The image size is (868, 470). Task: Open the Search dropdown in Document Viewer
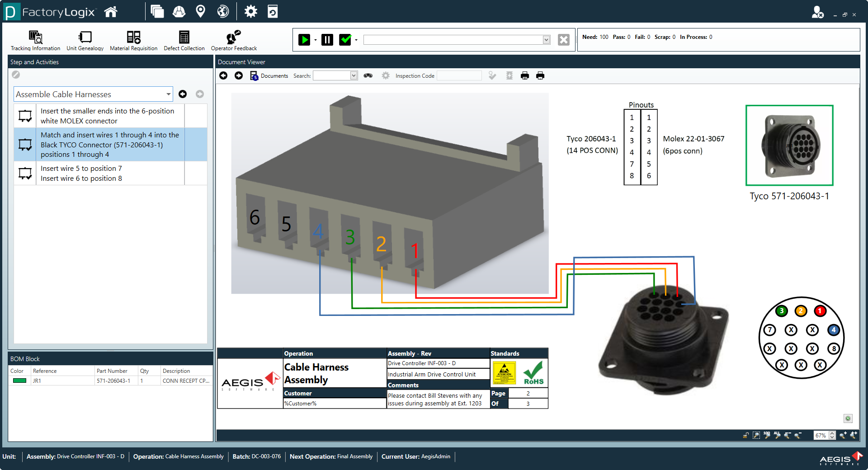click(x=354, y=75)
